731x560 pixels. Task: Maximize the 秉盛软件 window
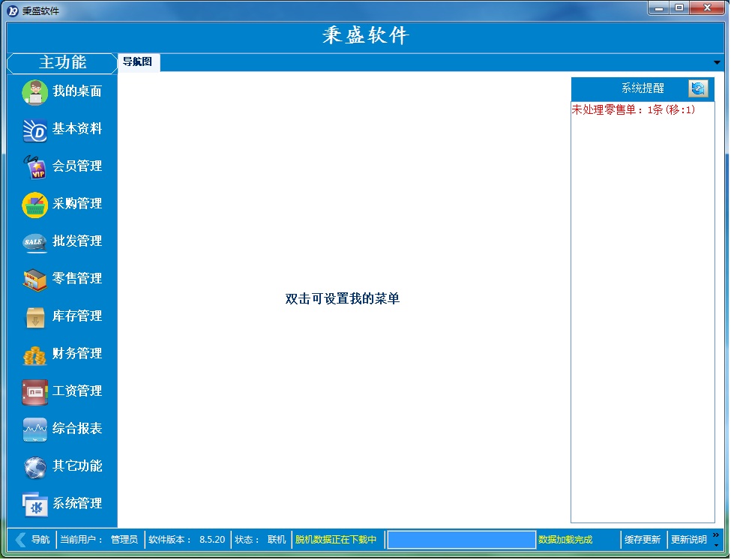click(680, 8)
